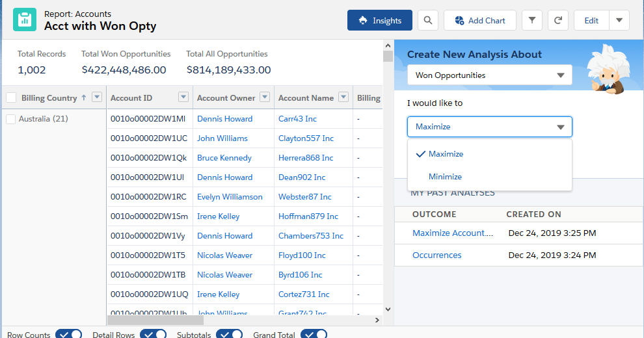Open the Won Opportunities combo box
The width and height of the screenshot is (644, 338).
(x=490, y=75)
